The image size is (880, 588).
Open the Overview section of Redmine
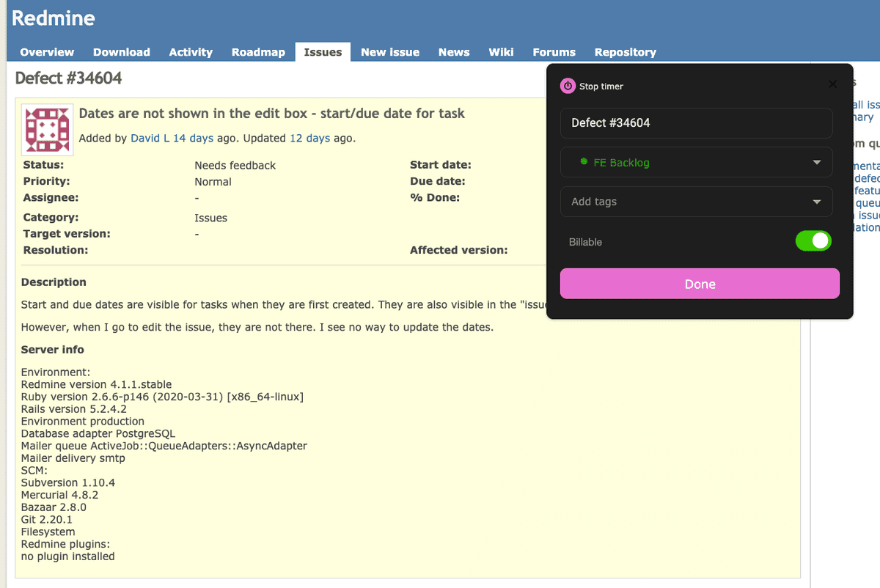click(x=46, y=52)
